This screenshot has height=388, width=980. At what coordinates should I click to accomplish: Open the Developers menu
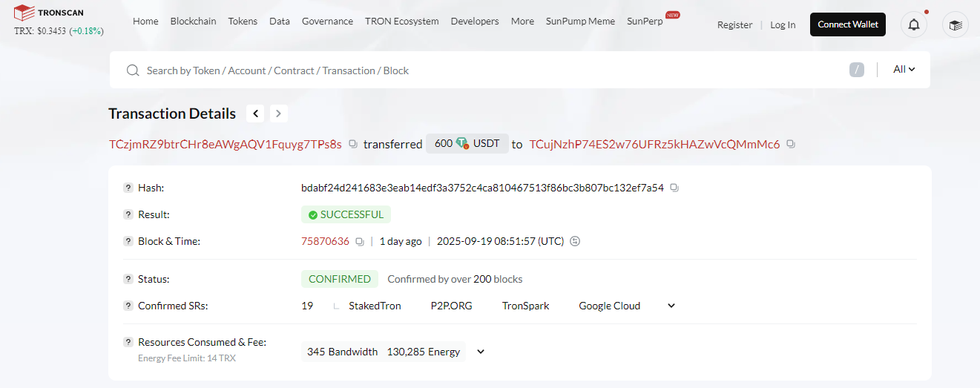tap(475, 21)
